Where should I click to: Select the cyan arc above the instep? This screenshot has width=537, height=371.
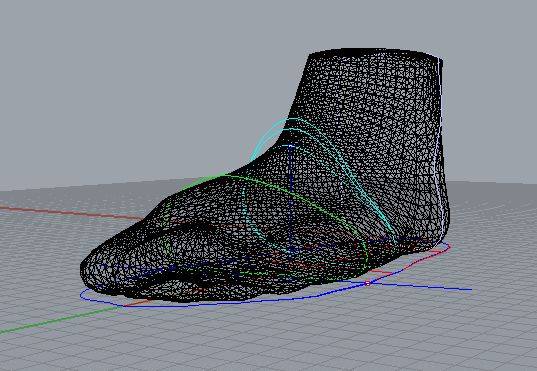(271, 137)
